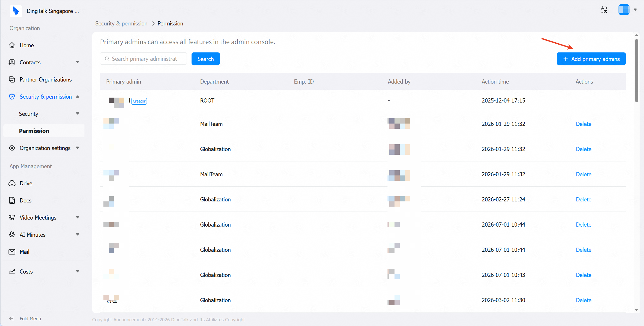This screenshot has height=326, width=644.
Task: Click the plus icon on Add primary admins
Action: coord(566,59)
